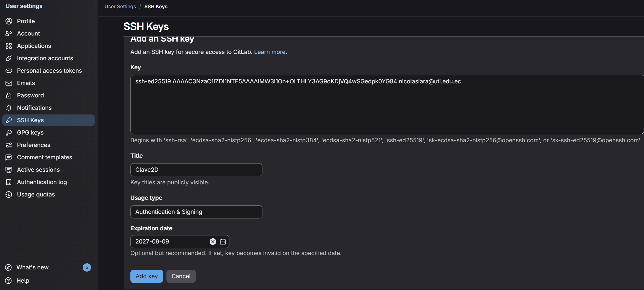Image resolution: width=644 pixels, height=290 pixels.
Task: Click the Emails envelope icon
Action: coord(9,83)
